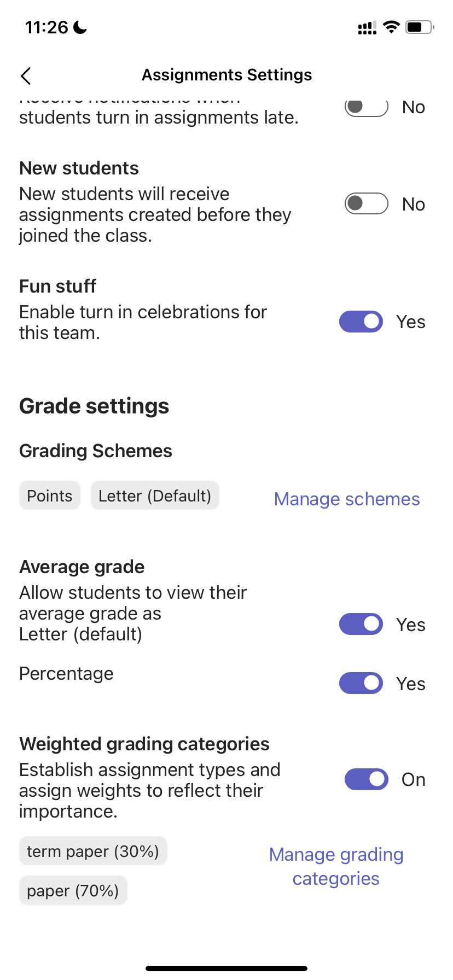Tap the Assignments Settings title
The height and width of the screenshot is (980, 453).
point(226,75)
